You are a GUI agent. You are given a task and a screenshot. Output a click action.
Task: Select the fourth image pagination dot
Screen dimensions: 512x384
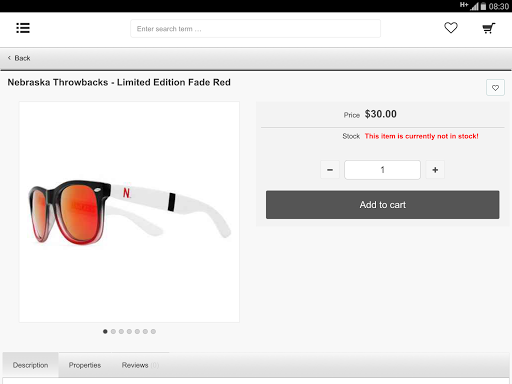pos(129,331)
